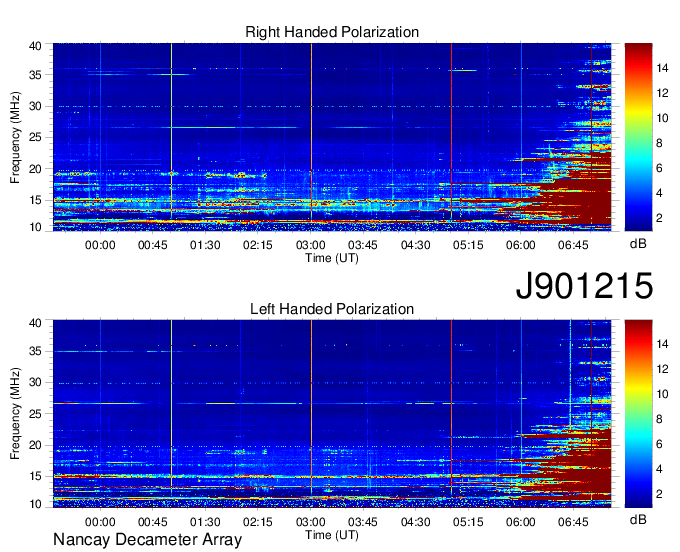Click the 00:00 time tick of the Left Handed plot
The image size is (680, 552).
pyautogui.click(x=100, y=522)
